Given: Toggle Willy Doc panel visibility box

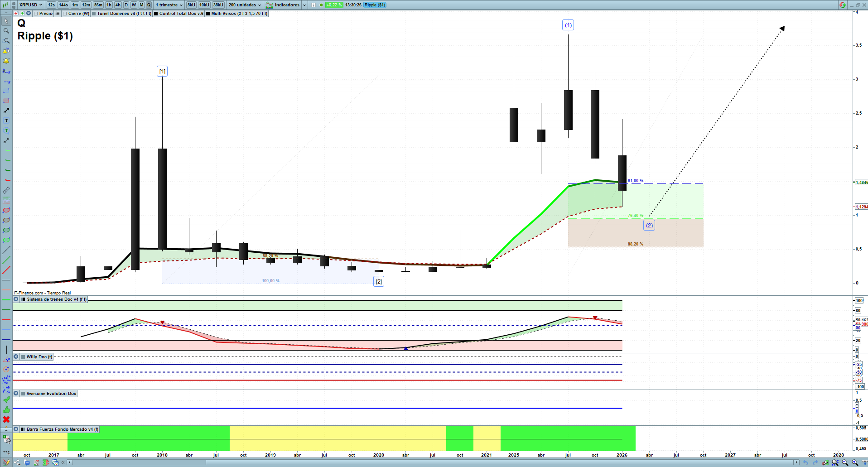Looking at the screenshot, I should 23,357.
